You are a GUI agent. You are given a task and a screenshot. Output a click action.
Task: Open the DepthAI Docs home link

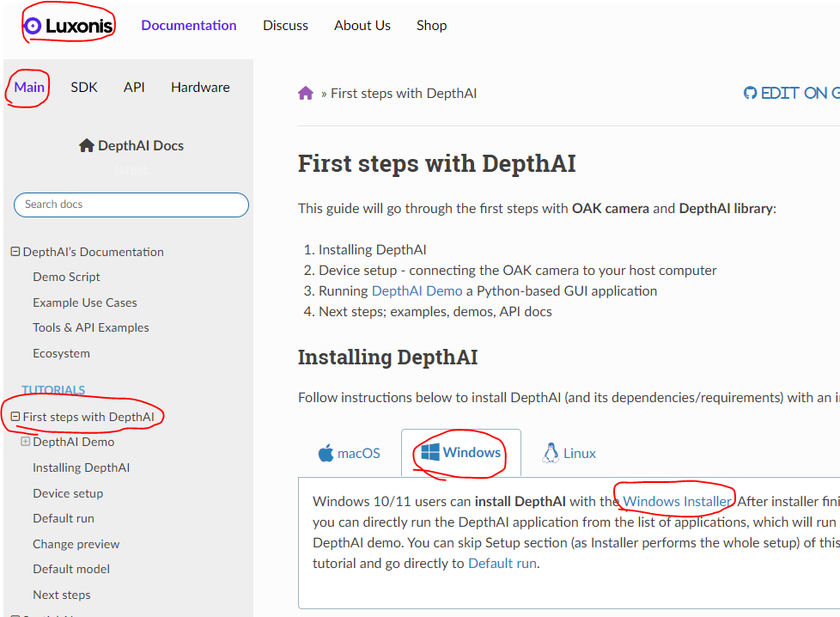tap(131, 145)
